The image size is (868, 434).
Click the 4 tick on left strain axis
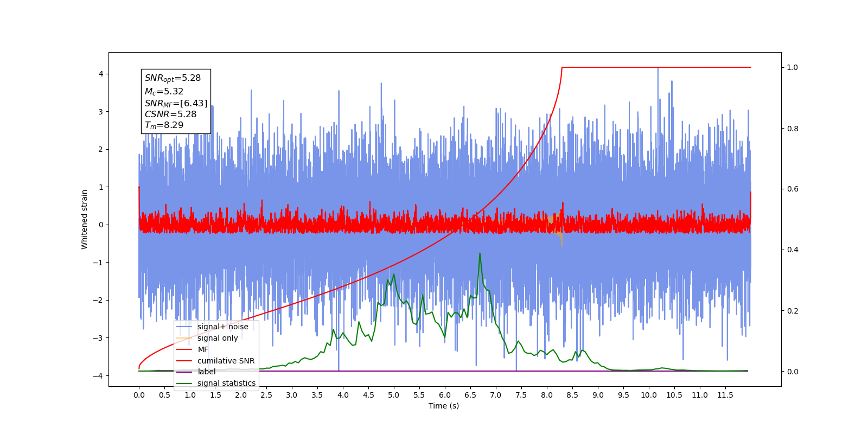(x=101, y=74)
